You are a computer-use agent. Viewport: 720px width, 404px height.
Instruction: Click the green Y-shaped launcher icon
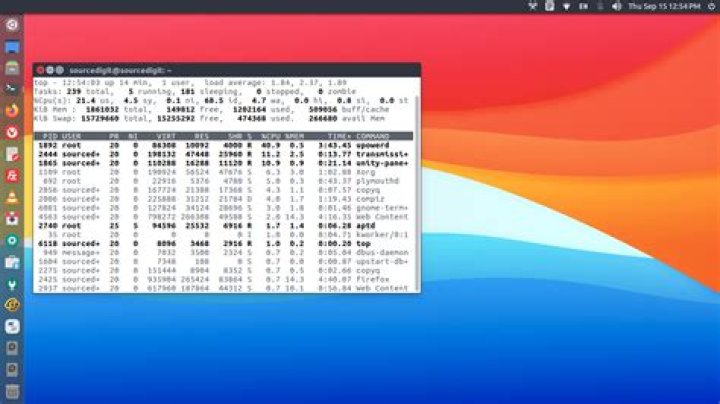[x=12, y=284]
